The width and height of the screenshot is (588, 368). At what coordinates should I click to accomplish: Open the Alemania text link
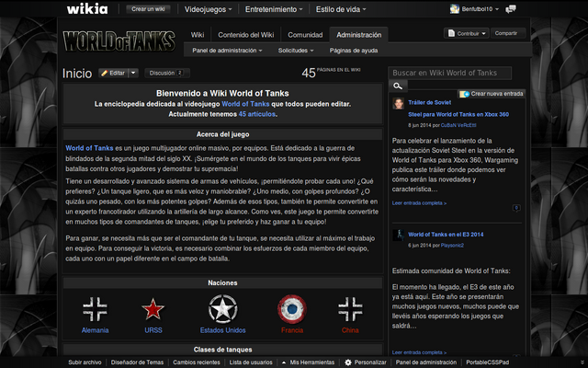click(x=95, y=330)
